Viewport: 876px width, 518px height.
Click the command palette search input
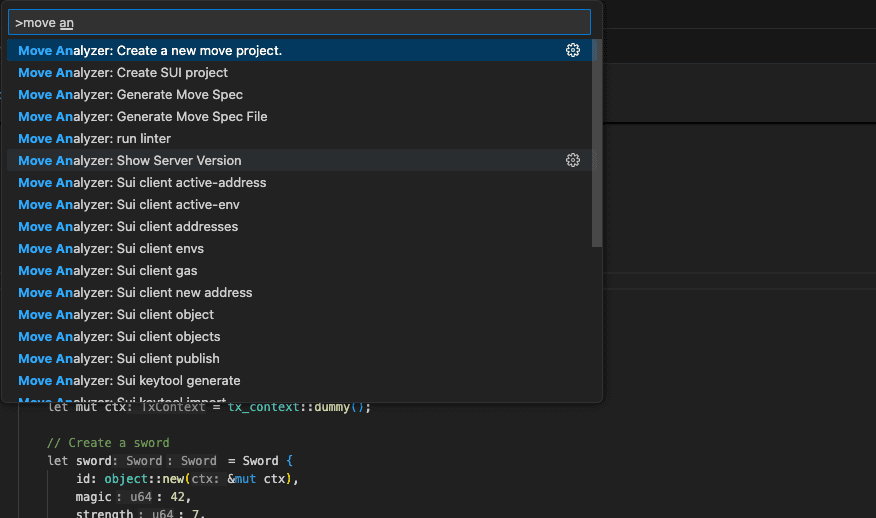tap(299, 22)
